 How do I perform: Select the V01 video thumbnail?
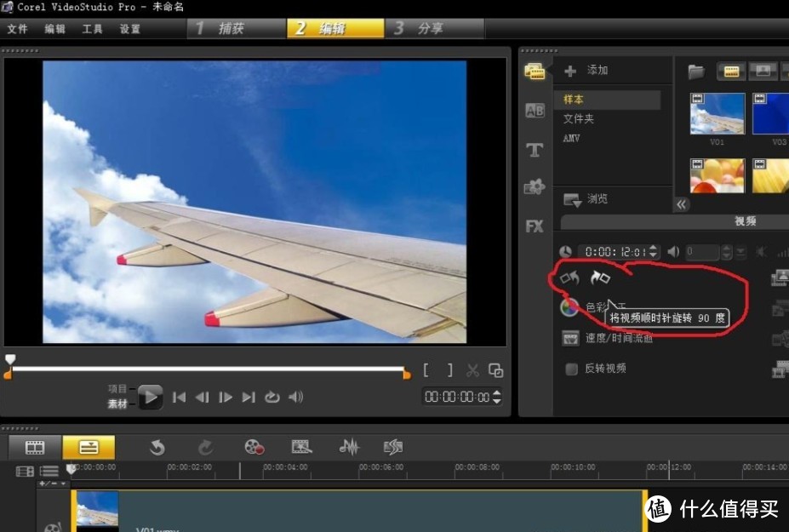[x=717, y=114]
